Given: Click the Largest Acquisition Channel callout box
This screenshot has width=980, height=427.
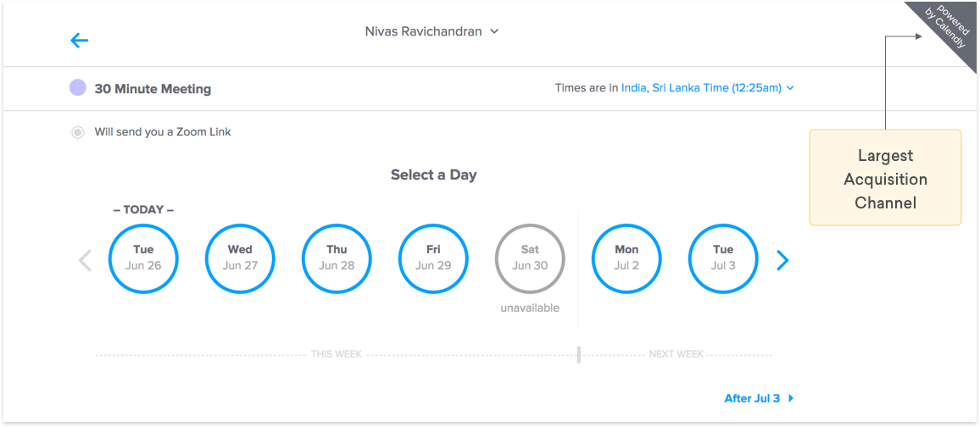Looking at the screenshot, I should 885,178.
